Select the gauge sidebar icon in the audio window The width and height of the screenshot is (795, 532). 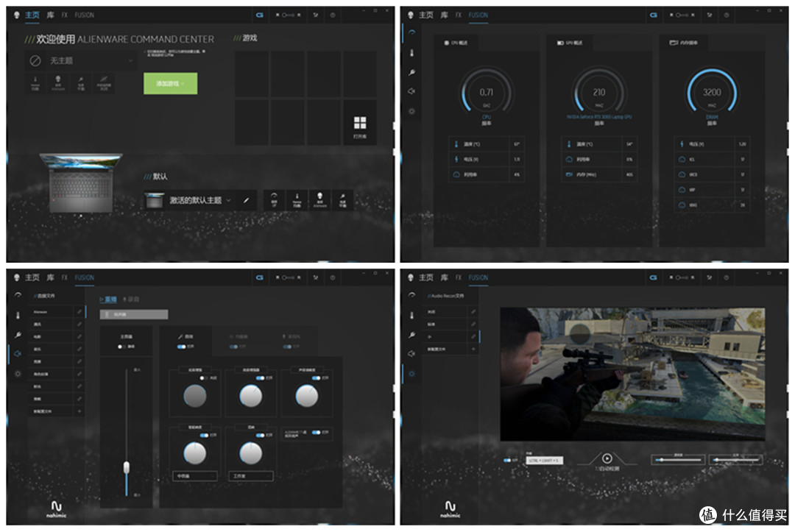(18, 295)
